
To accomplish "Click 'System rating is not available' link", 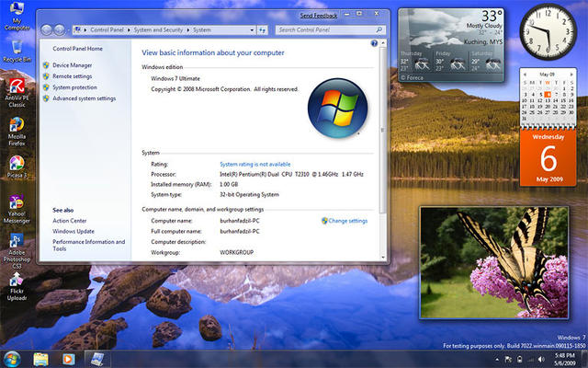I will pyautogui.click(x=255, y=164).
